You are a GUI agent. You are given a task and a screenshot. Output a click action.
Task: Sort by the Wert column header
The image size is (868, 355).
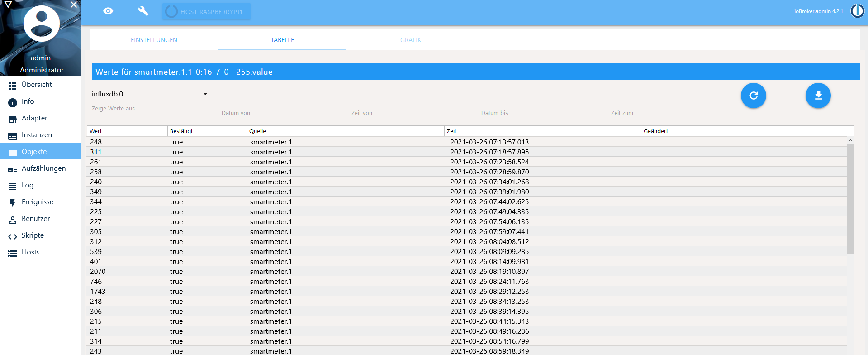pyautogui.click(x=127, y=131)
